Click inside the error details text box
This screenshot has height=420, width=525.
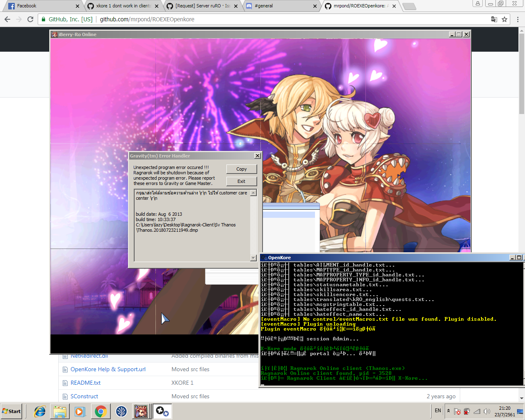point(192,225)
